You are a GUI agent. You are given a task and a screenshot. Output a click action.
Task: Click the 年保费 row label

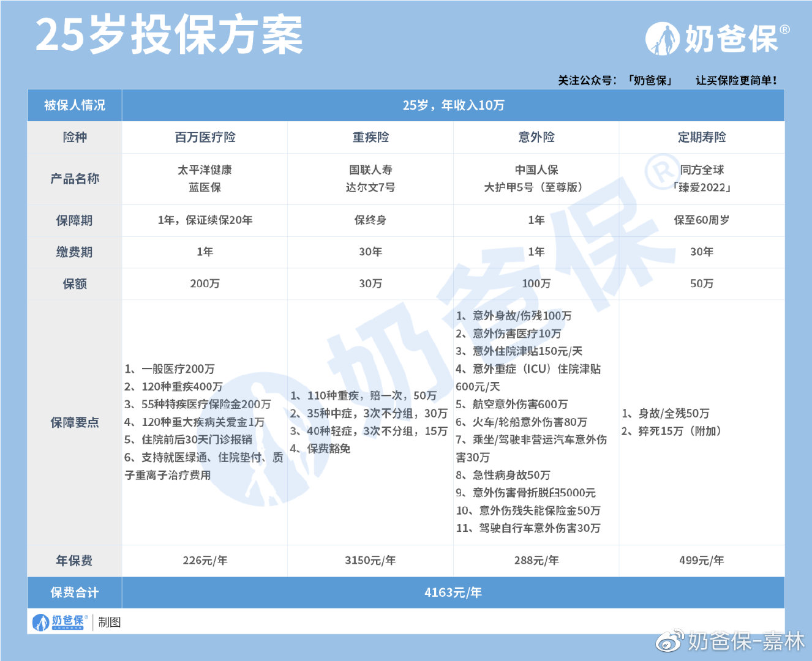(75, 561)
